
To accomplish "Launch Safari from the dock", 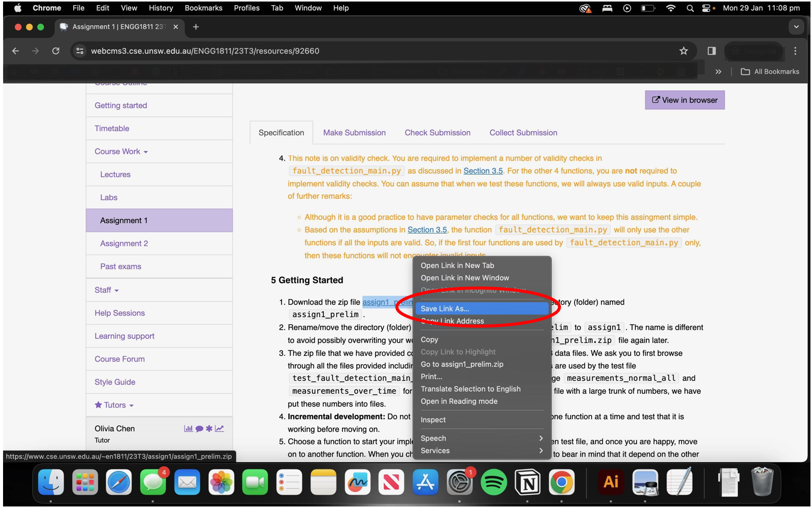I will pyautogui.click(x=119, y=482).
